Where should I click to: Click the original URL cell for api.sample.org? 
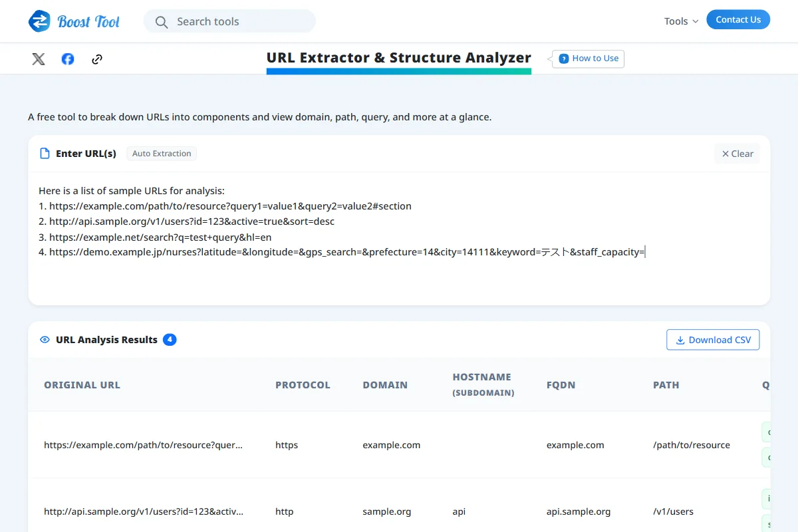click(x=143, y=511)
